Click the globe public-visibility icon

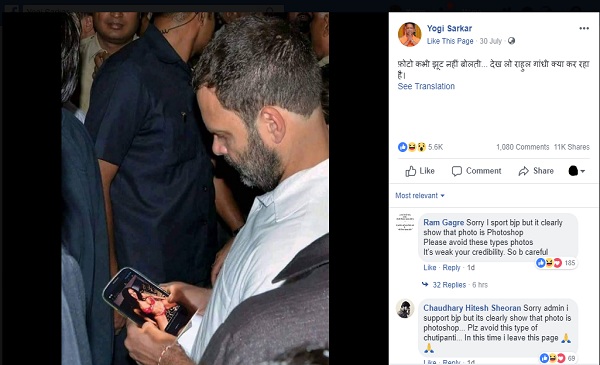(511, 41)
